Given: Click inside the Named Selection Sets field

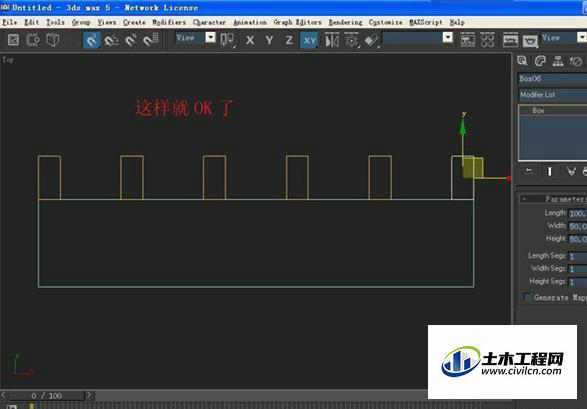Looking at the screenshot, I should pos(413,37).
